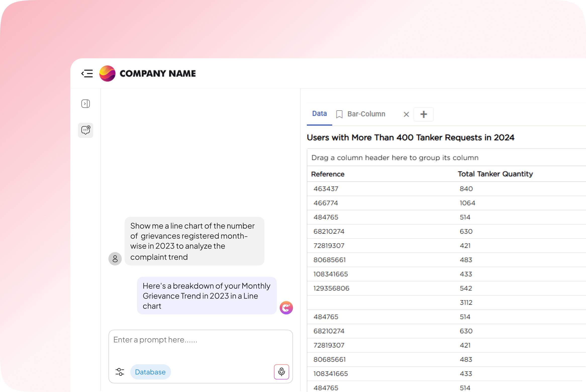Click the user avatar icon
The height and width of the screenshot is (392, 586).
115,259
